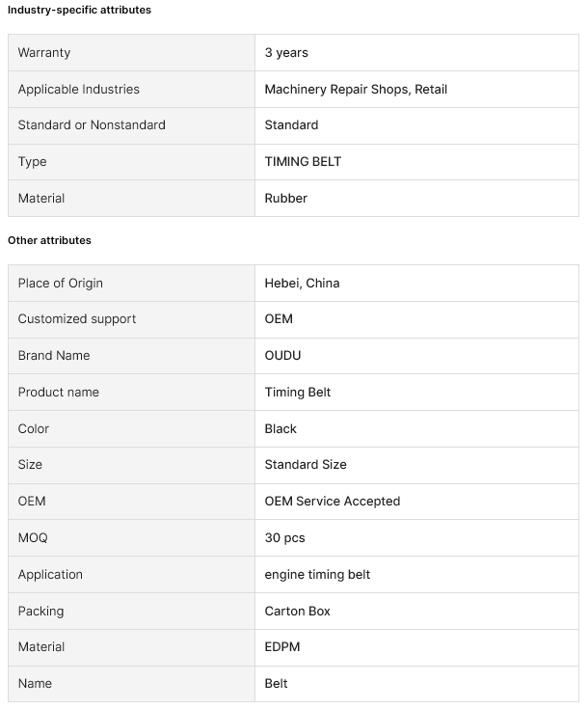Screen dimensions: 588x709
Task: Select the "OEM Service Accepted" value
Action: pyautogui.click(x=332, y=502)
